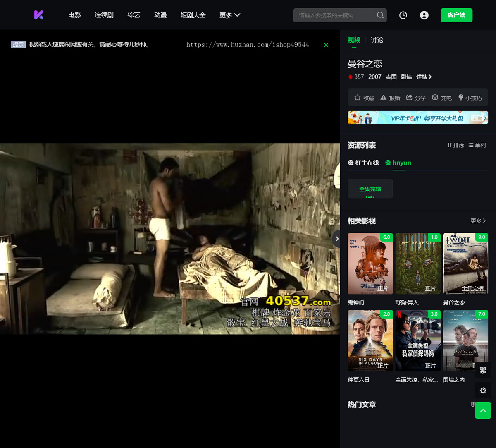Expand the 更多 navigation dropdown

click(230, 15)
